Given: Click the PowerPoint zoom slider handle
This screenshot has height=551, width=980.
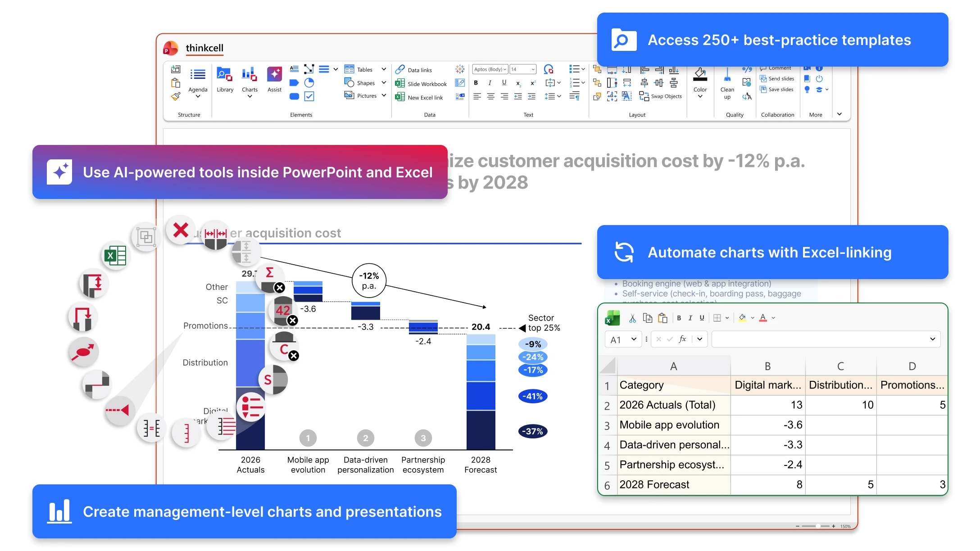Looking at the screenshot, I should pos(817,526).
